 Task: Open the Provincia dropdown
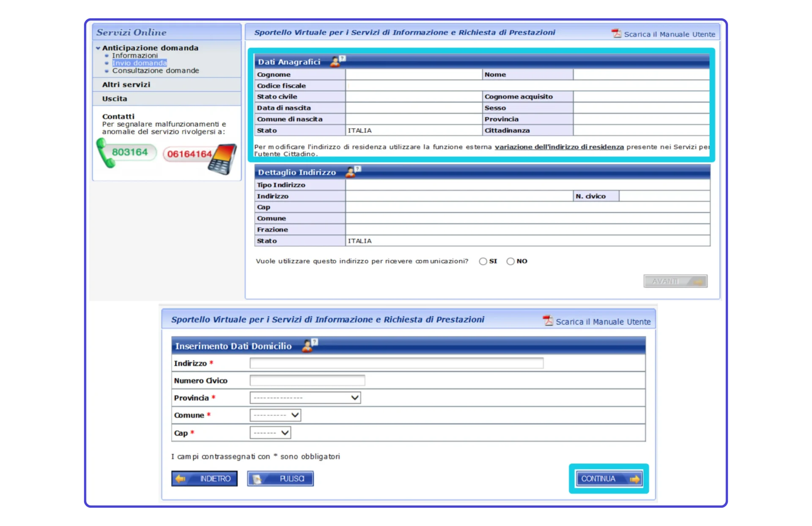click(305, 398)
